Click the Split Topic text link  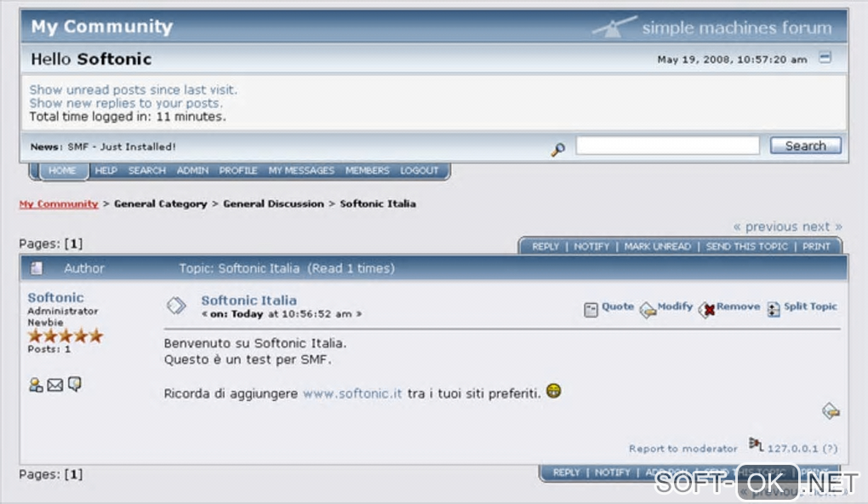(810, 306)
